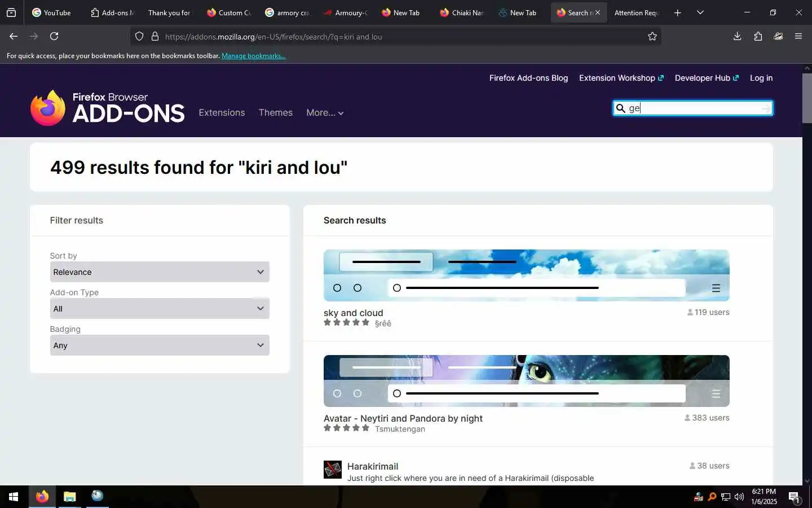Click the address bar URL field
This screenshot has height=508, width=812.
395,37
